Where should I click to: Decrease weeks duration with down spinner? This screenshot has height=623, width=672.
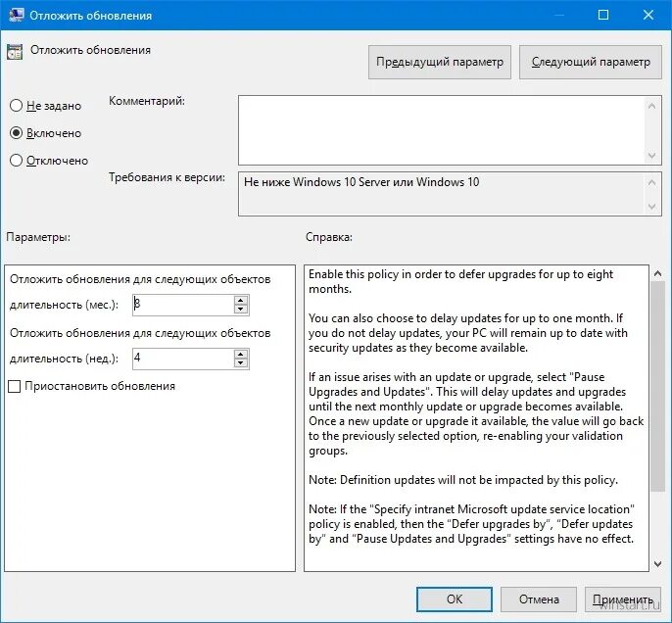click(241, 363)
